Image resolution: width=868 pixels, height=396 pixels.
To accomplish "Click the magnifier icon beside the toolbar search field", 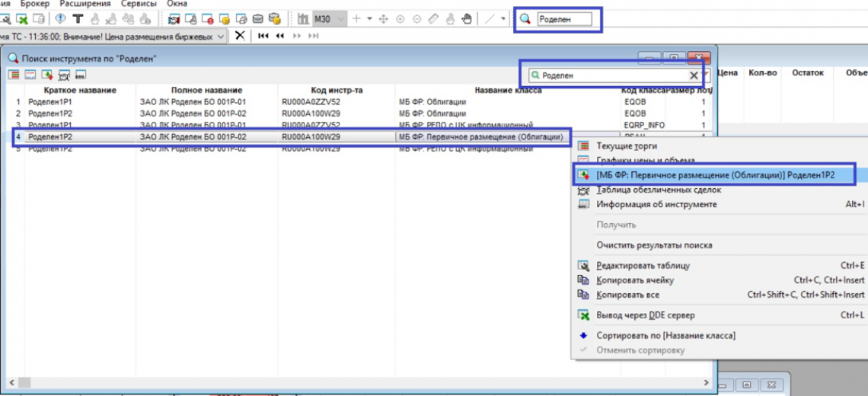I will (525, 19).
